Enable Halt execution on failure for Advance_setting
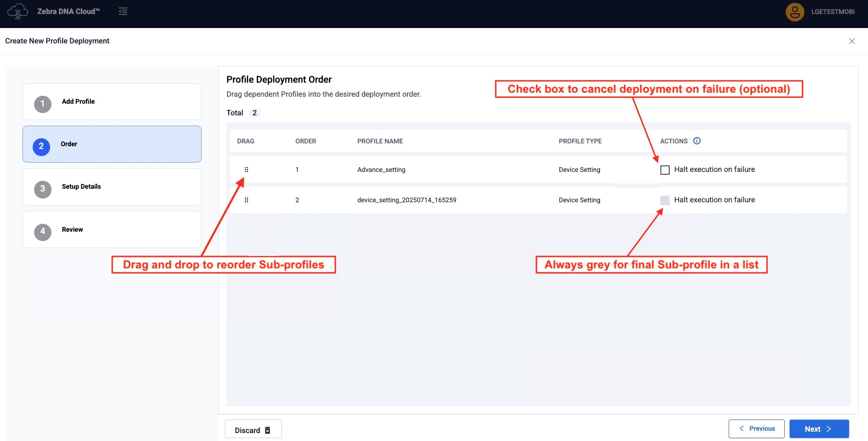The width and height of the screenshot is (868, 441). [x=665, y=170]
